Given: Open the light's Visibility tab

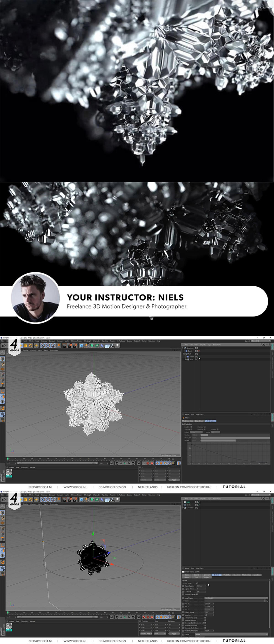Looking at the screenshot, I should 227,575.
